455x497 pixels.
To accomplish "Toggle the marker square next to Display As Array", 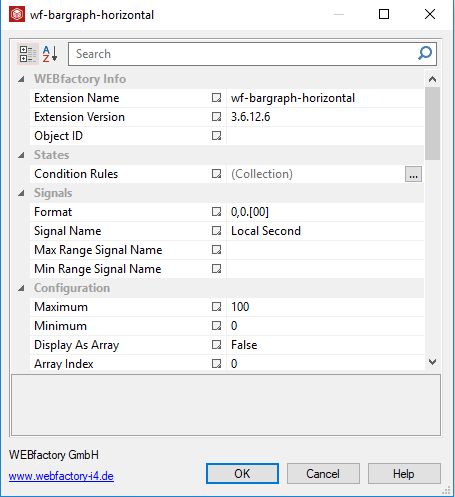I will (216, 345).
